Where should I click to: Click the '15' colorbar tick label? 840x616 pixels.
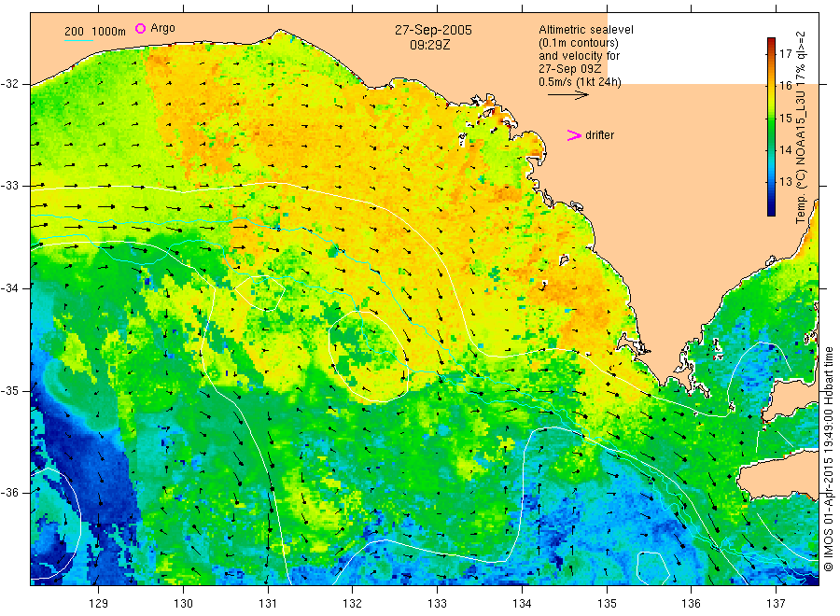(x=785, y=118)
